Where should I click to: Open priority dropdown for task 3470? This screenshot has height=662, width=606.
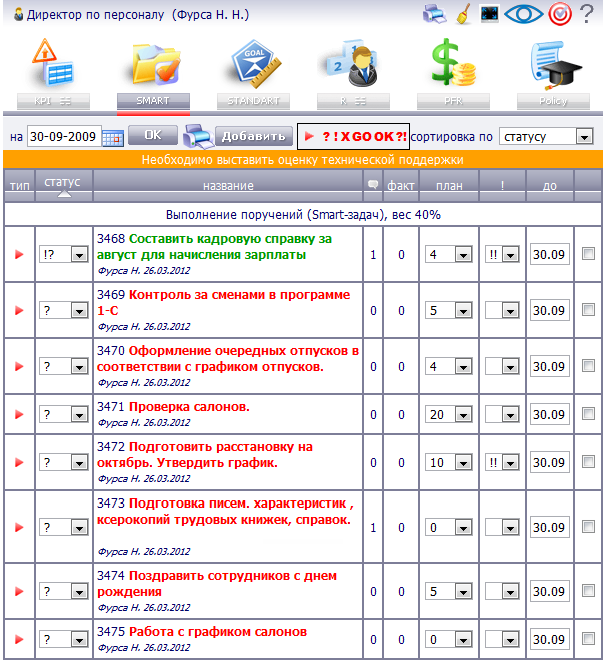coord(502,367)
